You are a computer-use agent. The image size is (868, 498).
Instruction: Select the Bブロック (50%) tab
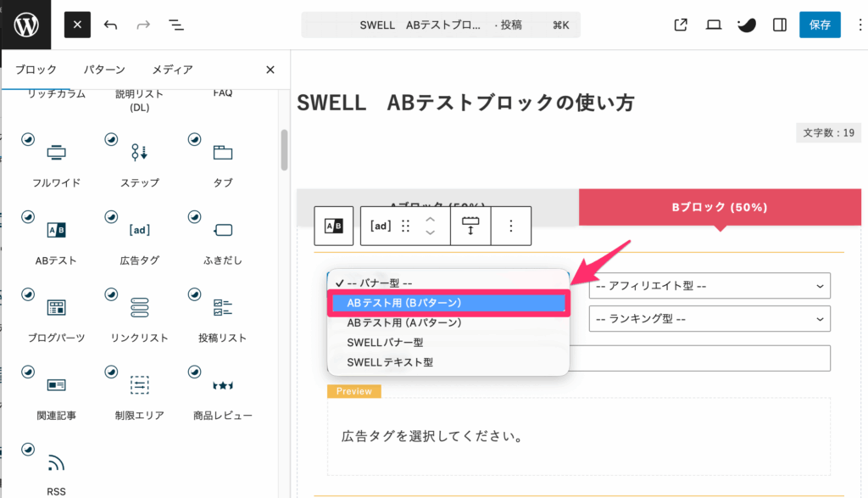pos(719,207)
